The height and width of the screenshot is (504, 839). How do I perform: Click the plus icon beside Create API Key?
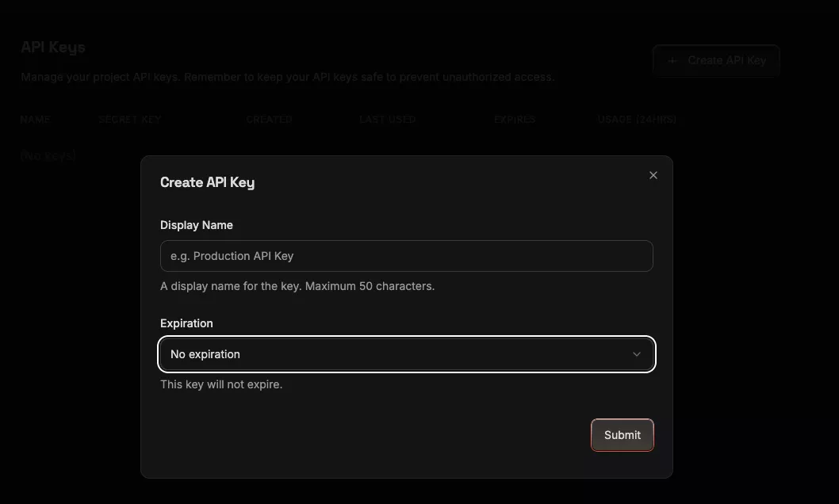[672, 60]
